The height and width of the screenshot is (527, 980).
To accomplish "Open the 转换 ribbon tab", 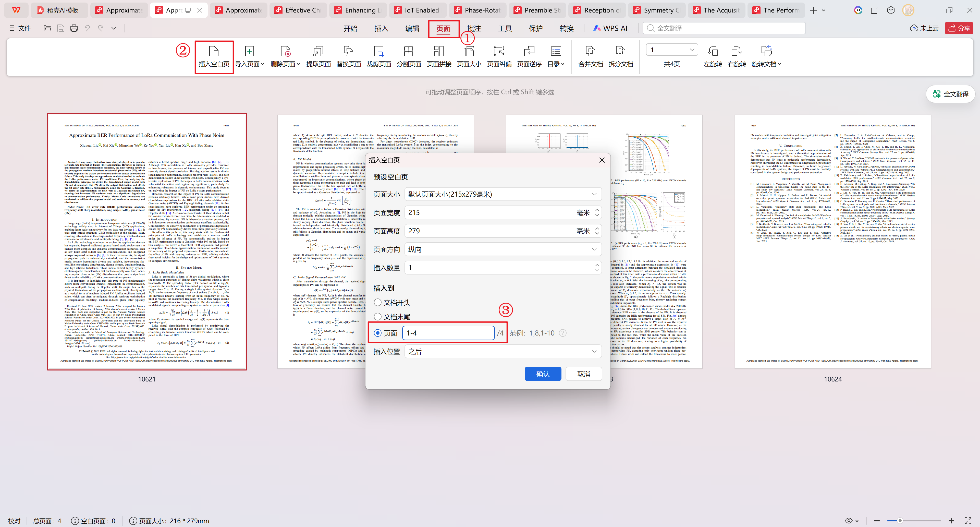I will [566, 29].
